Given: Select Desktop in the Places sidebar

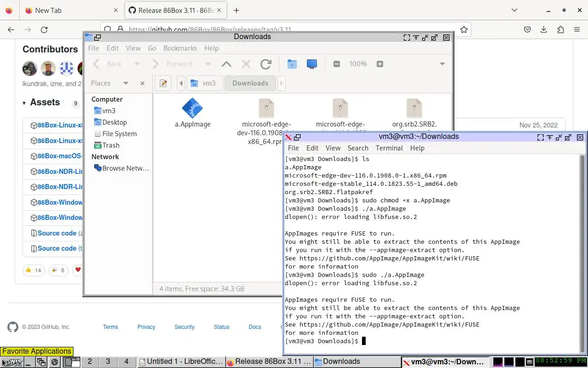Looking at the screenshot, I should pyautogui.click(x=110, y=122).
